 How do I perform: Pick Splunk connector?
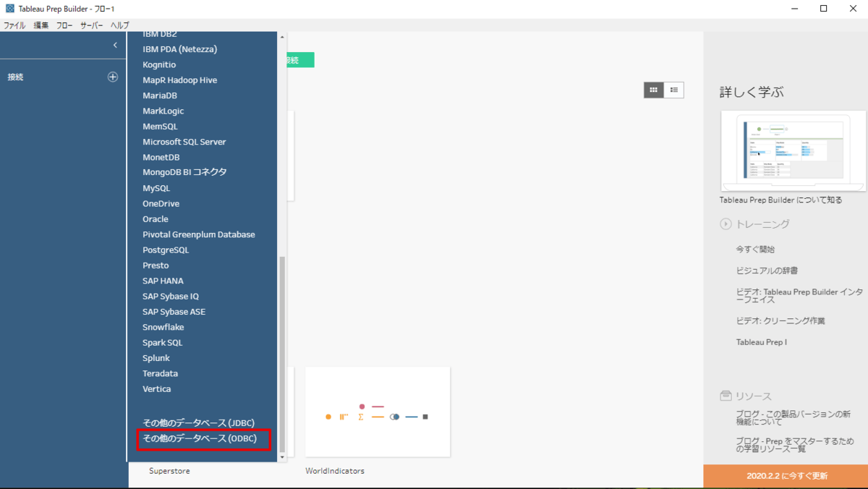(156, 358)
